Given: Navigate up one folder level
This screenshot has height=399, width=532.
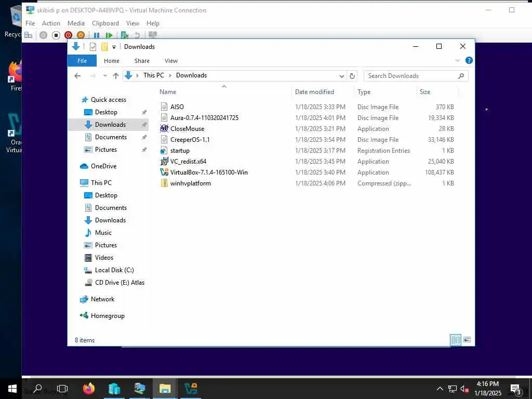Looking at the screenshot, I should [116, 76].
